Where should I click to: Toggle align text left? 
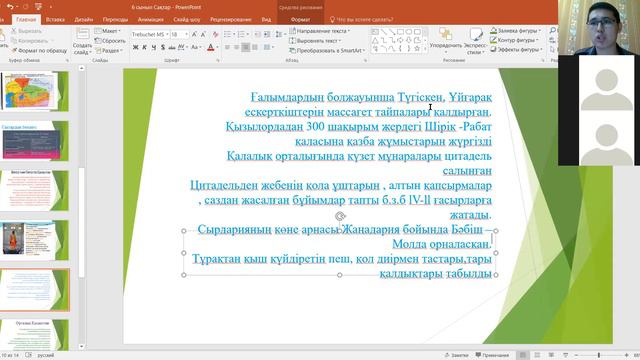227,47
